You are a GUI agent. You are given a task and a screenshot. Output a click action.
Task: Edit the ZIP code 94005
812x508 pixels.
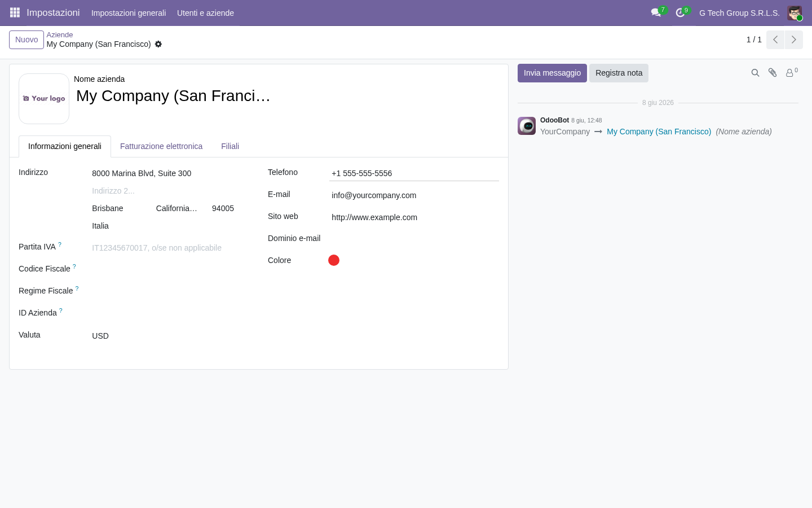point(231,208)
